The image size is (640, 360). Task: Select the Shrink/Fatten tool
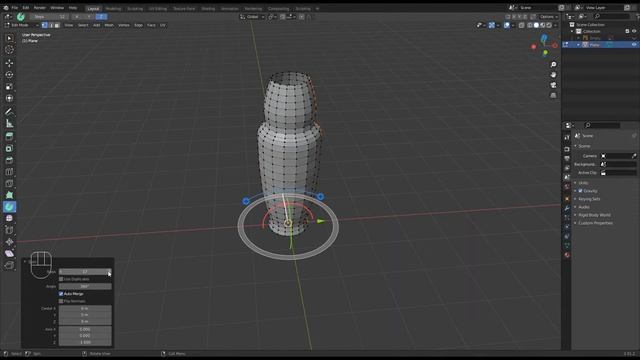click(9, 242)
